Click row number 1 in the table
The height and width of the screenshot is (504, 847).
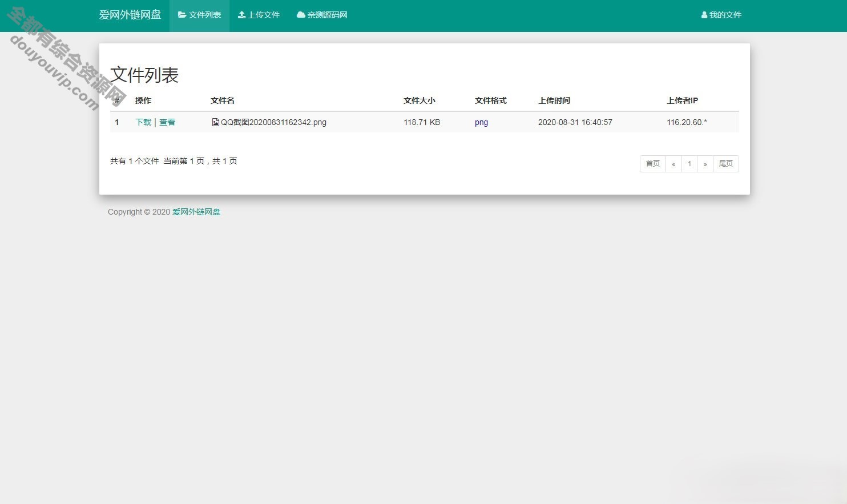tap(117, 122)
